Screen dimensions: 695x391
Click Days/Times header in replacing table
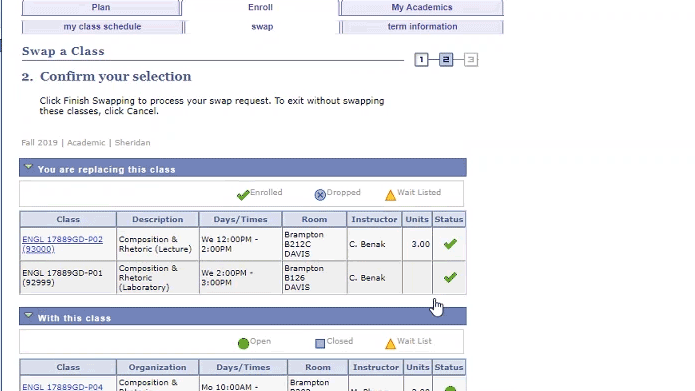click(240, 219)
